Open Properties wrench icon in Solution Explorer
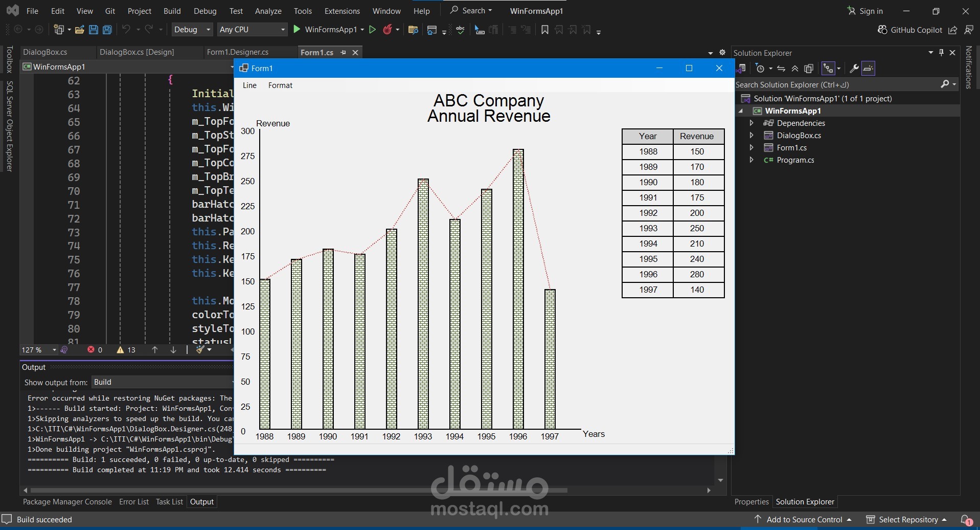The width and height of the screenshot is (980, 530). click(x=854, y=69)
